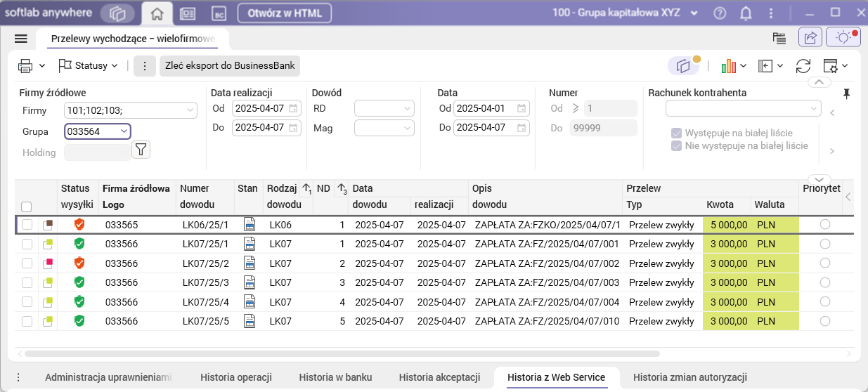868x392 pixels.
Task: Click the Data realizacji Od date field
Action: tap(260, 109)
